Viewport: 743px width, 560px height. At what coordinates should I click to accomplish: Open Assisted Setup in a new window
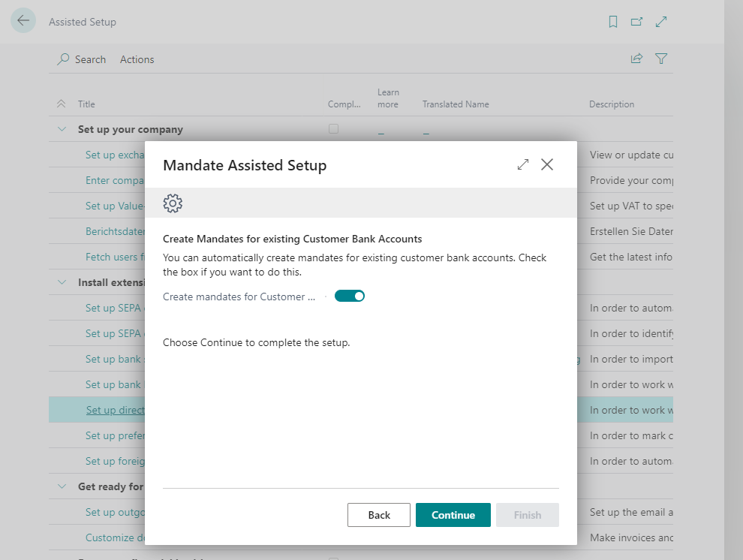pos(637,22)
